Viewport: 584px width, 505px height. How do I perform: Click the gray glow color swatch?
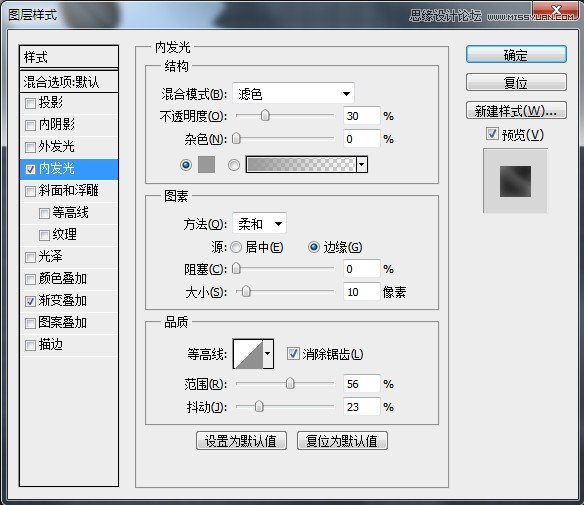click(206, 165)
